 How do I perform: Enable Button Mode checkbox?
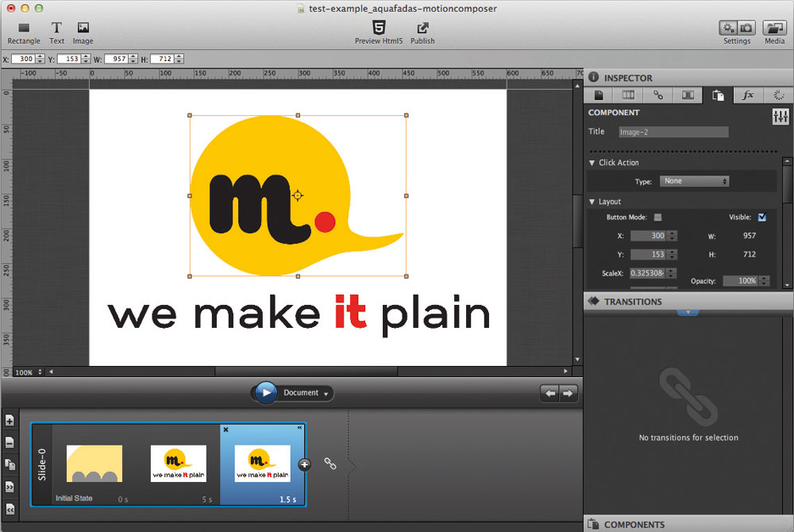point(657,217)
